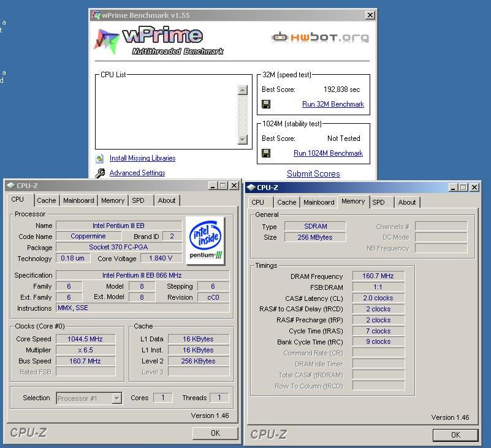The height and width of the screenshot is (448, 491).
Task: Click the CPU List scrollbar track
Action: (x=243, y=115)
